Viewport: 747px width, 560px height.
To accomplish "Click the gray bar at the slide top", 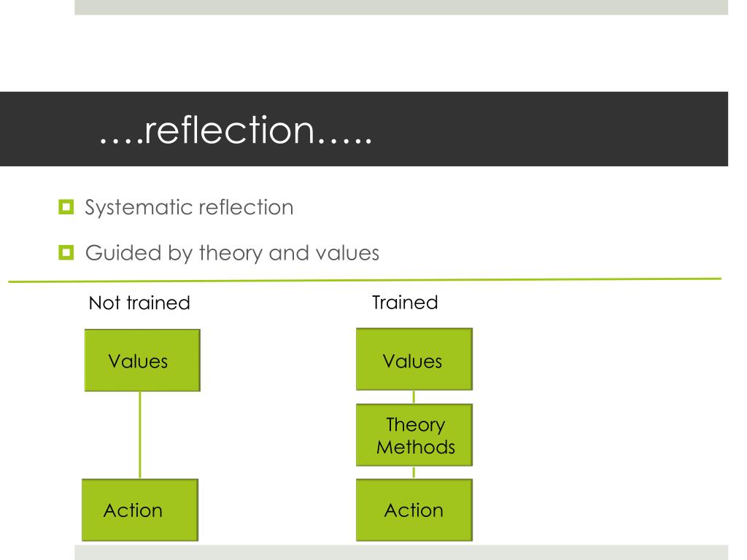I will (x=401, y=7).
